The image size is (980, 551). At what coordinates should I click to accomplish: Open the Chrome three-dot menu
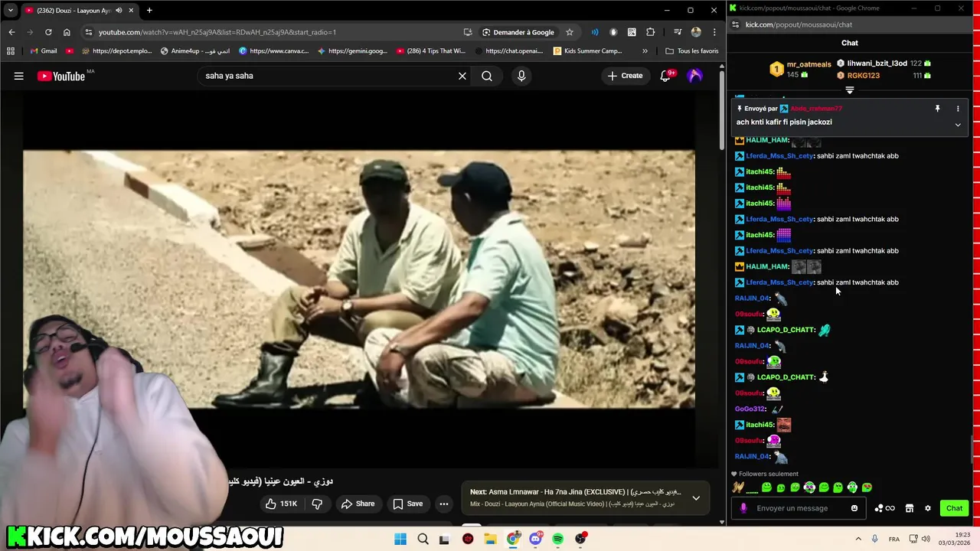coord(714,32)
